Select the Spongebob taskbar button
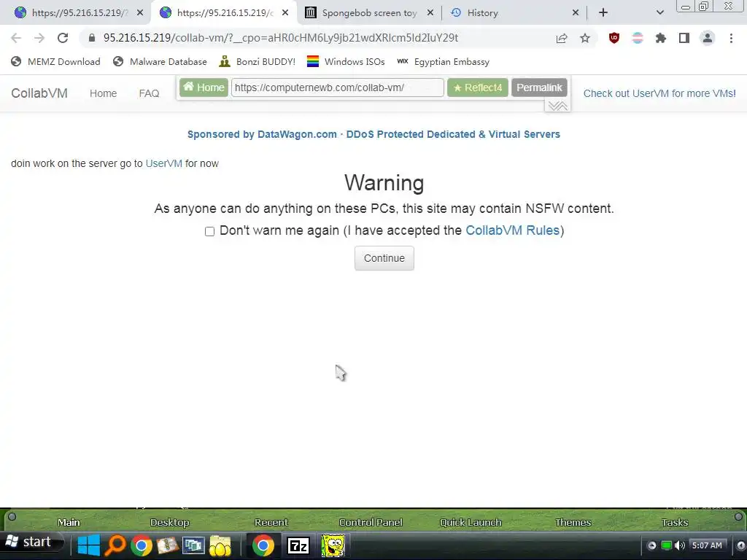 point(333,545)
